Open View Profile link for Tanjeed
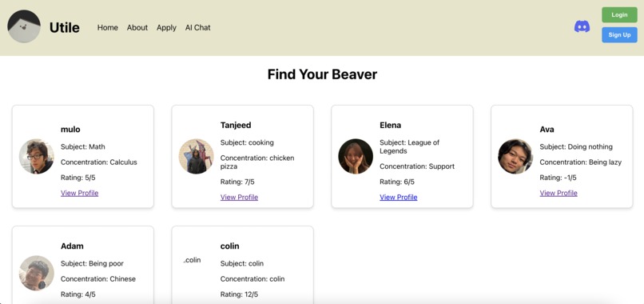This screenshot has width=644, height=304. click(x=239, y=197)
